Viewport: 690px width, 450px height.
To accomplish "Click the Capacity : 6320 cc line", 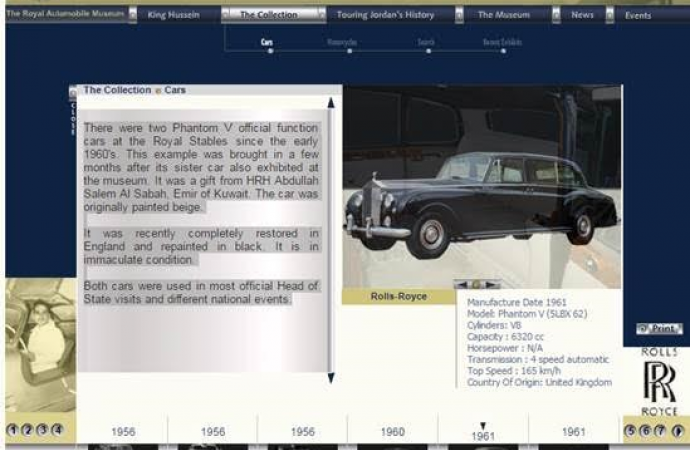I will click(505, 337).
